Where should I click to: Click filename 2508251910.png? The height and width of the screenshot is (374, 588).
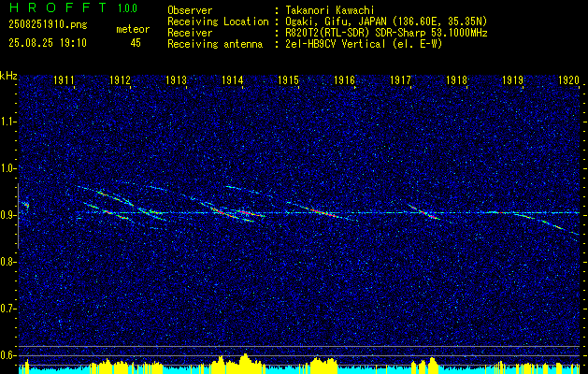(48, 25)
